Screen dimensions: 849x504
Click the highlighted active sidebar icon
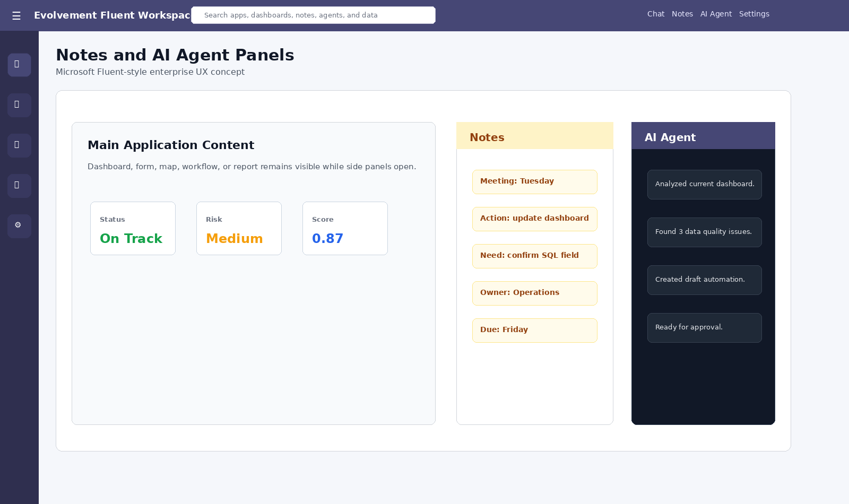pyautogui.click(x=19, y=65)
